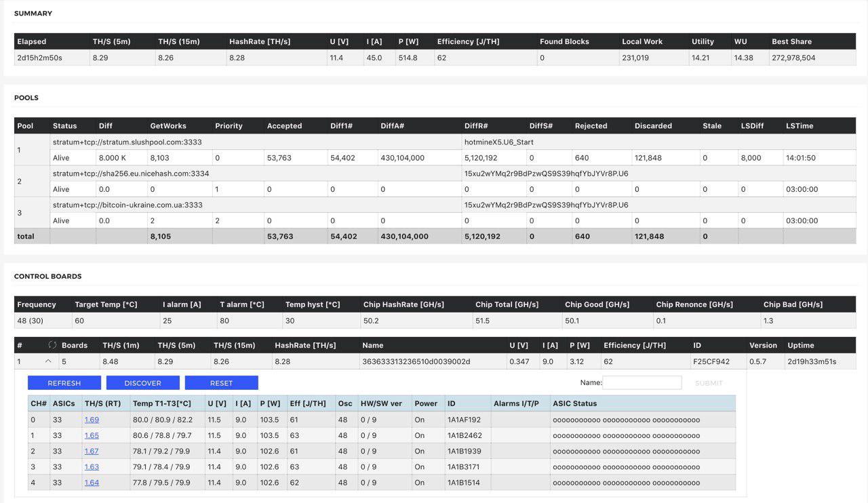The image size is (868, 503).
Task: Click the Accepted column header in Pools
Action: tap(285, 125)
